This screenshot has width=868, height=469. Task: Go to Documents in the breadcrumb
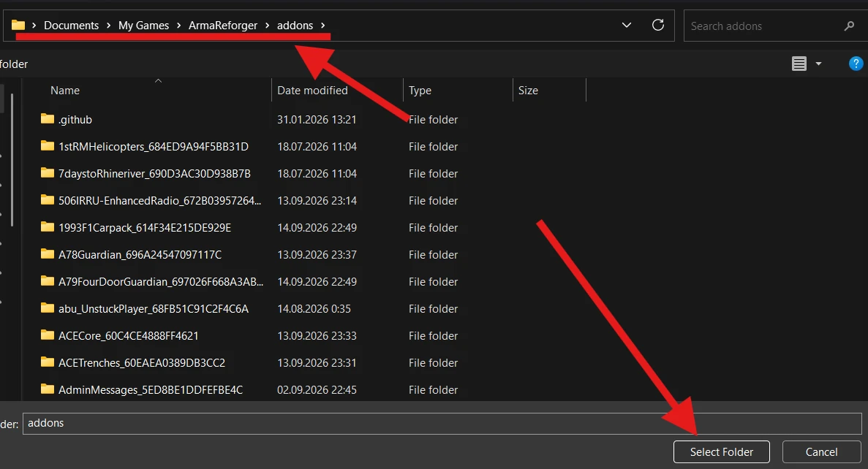click(71, 26)
